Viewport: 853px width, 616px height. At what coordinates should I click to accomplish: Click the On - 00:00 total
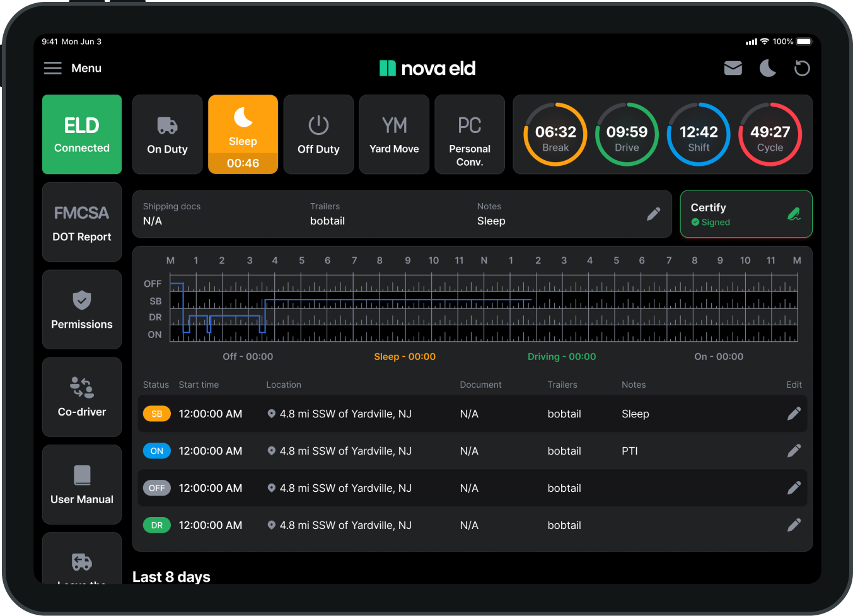(719, 357)
